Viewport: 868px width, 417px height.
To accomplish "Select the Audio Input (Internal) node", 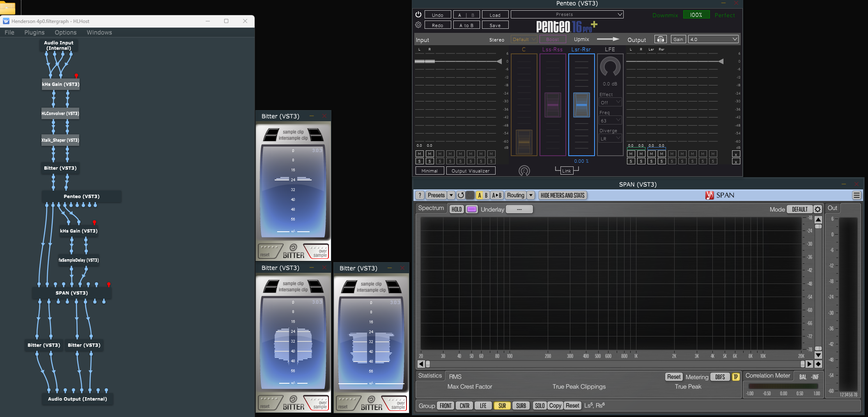I will pos(59,45).
